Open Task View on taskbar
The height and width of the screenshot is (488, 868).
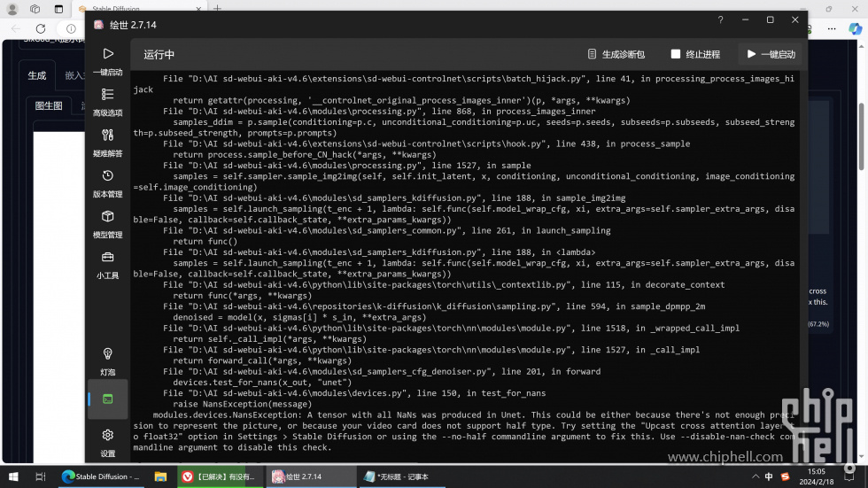[41, 476]
